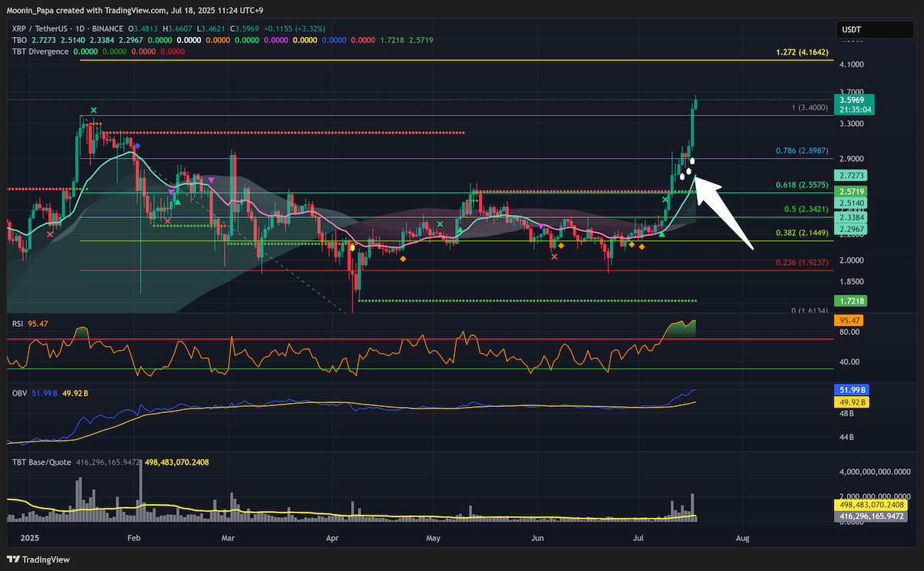
Task: Click the RSI legend value 95.47
Action: (38, 324)
